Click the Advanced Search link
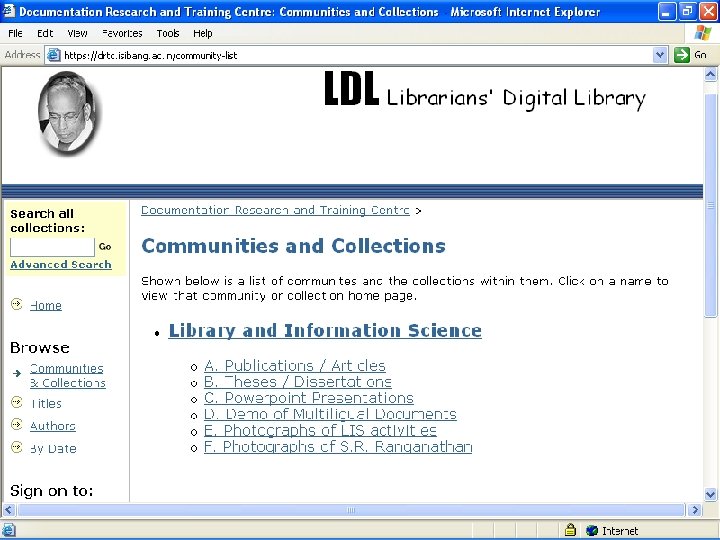Viewport: 720px width, 540px height. [61, 264]
